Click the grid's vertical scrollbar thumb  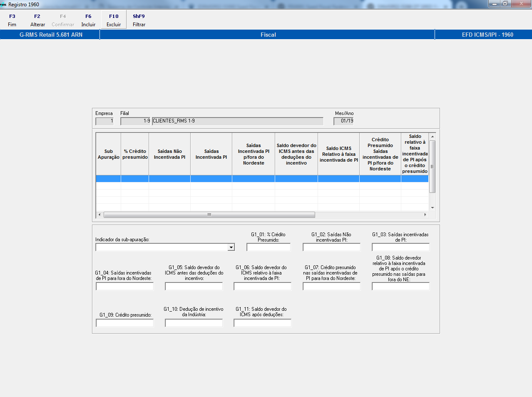pyautogui.click(x=433, y=167)
